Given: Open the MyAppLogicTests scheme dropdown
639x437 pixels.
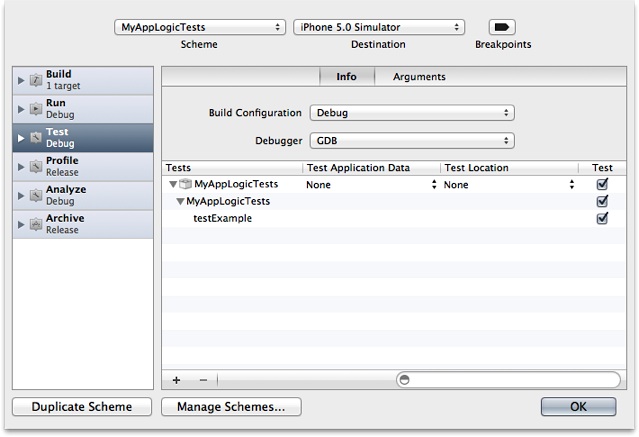Looking at the screenshot, I should point(200,27).
